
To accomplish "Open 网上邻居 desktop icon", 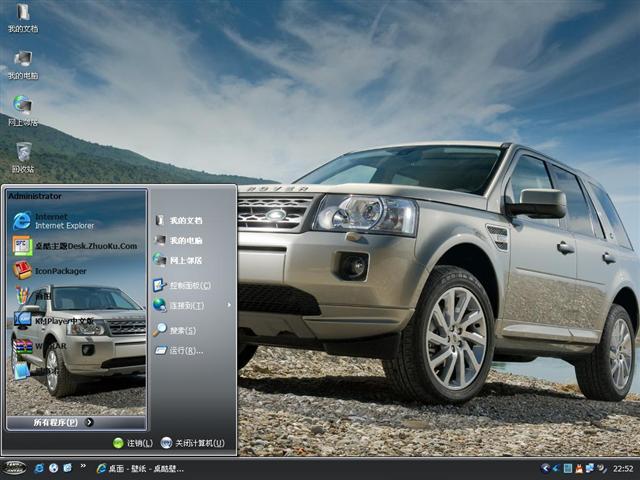I will click(x=22, y=110).
